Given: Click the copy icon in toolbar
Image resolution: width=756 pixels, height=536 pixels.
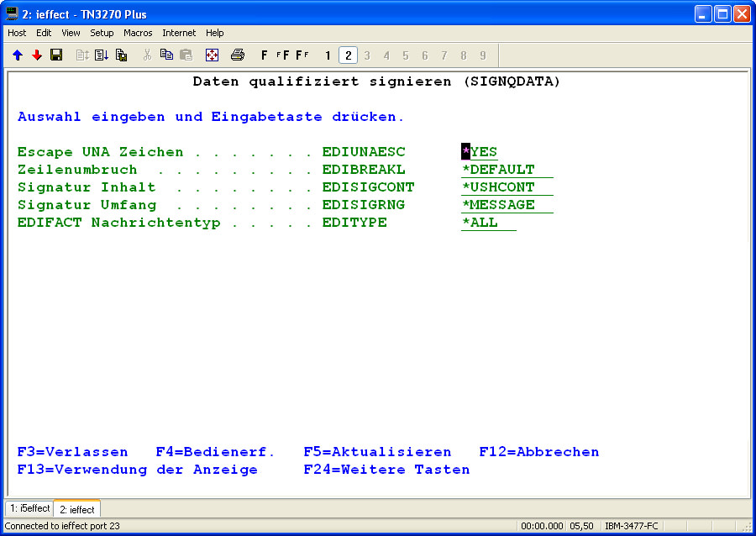Looking at the screenshot, I should (x=166, y=55).
